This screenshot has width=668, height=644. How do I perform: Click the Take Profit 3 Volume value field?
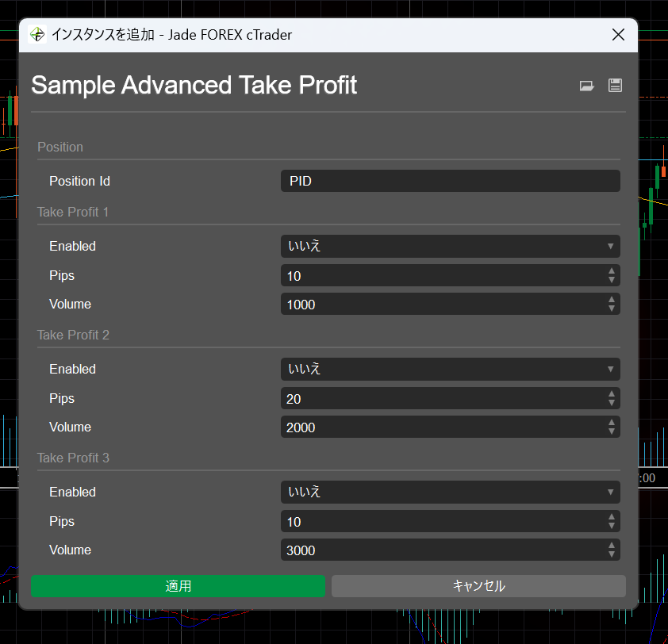tap(442, 550)
